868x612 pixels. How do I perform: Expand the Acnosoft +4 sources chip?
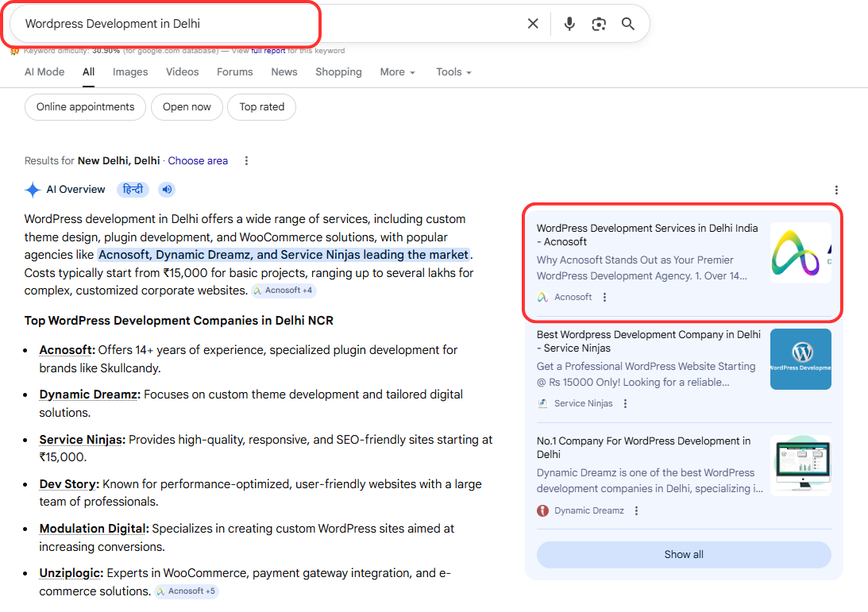(x=284, y=291)
